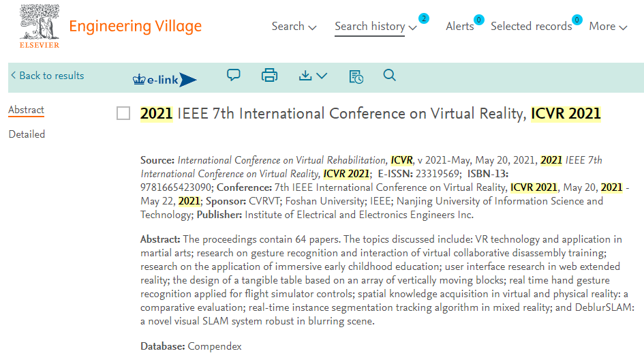Click the chevron next to More
The width and height of the screenshot is (644, 364).
pos(623,27)
